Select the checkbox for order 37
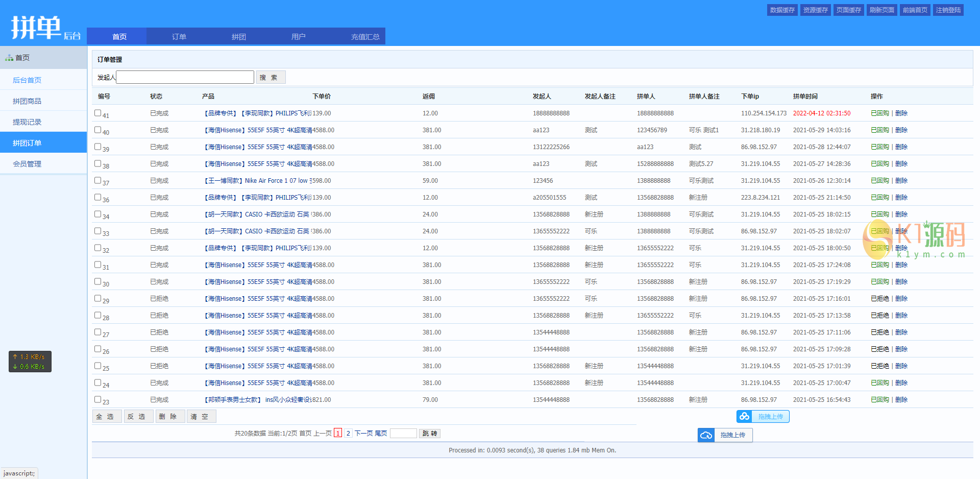 97,180
